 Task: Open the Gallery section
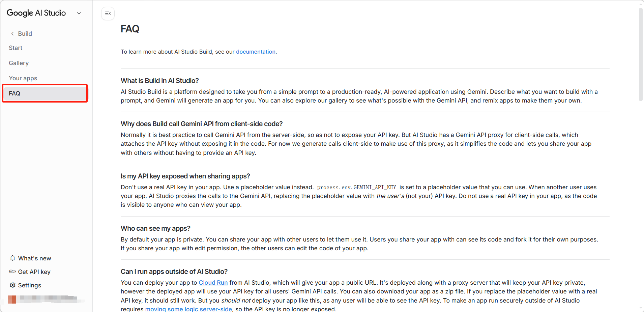click(19, 63)
